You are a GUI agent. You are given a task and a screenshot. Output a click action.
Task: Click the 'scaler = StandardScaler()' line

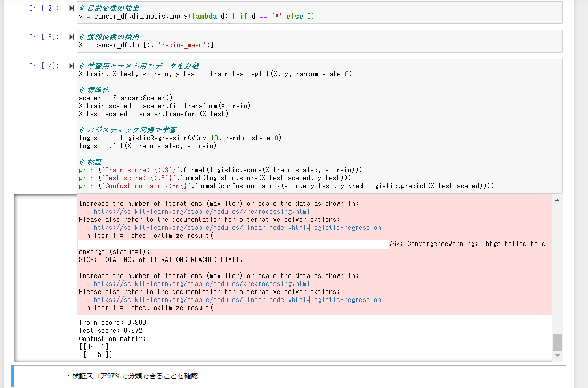[x=126, y=98]
